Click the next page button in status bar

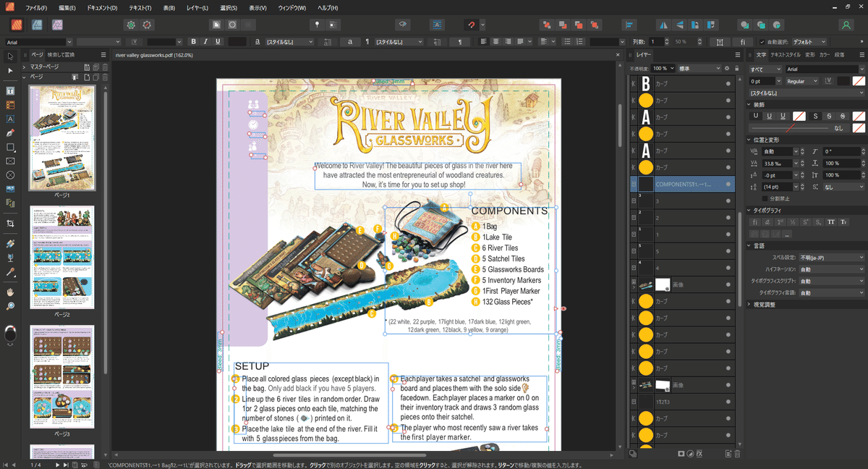(56, 465)
